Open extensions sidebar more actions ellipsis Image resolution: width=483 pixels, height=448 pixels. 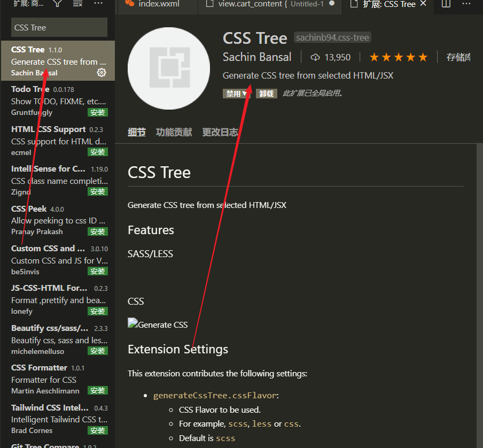point(98,3)
